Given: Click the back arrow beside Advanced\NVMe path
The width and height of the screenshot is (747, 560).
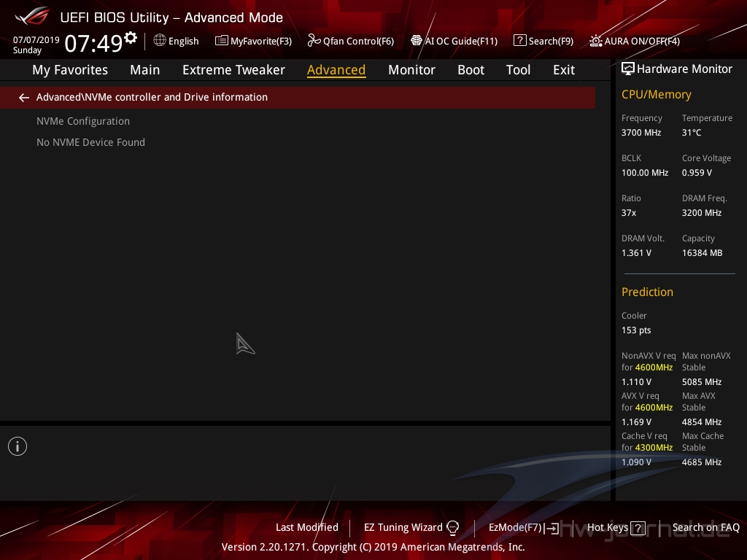Looking at the screenshot, I should (x=24, y=98).
